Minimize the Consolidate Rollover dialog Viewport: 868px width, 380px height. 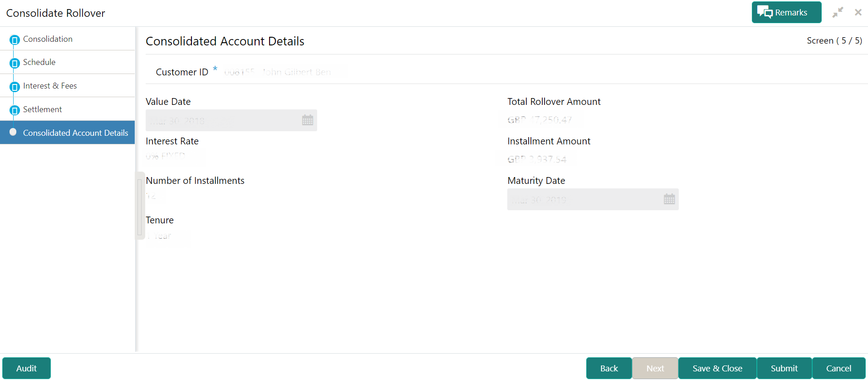click(x=838, y=13)
